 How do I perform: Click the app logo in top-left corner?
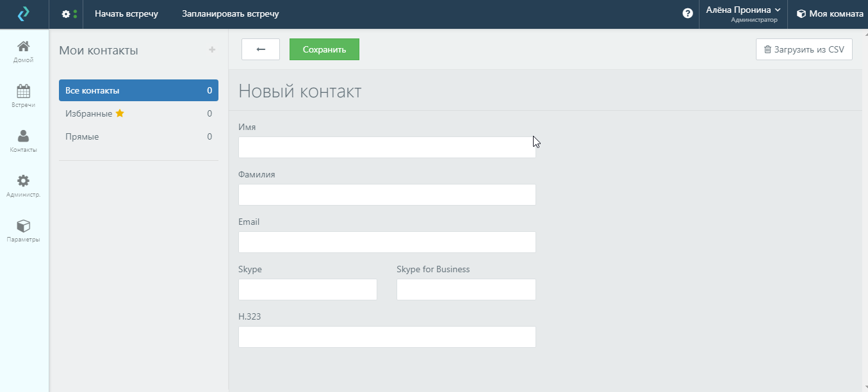tap(24, 13)
